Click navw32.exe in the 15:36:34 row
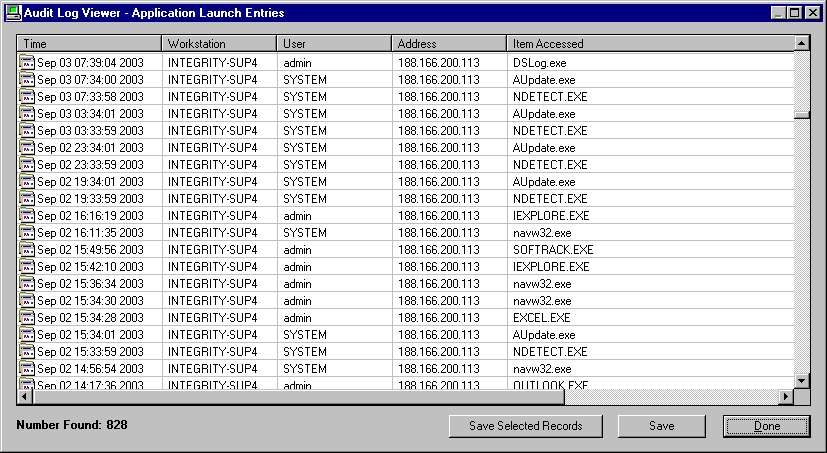Screen dimensions: 827x453 542,284
